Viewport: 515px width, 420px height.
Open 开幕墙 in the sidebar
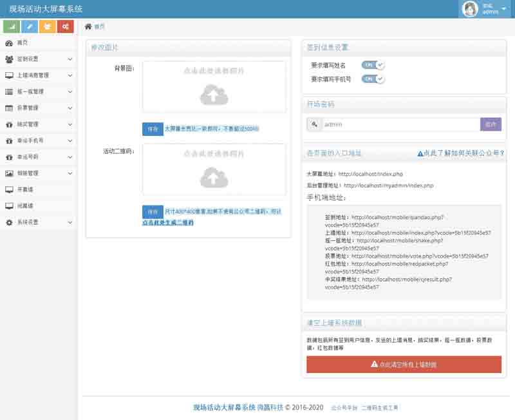(x=26, y=189)
